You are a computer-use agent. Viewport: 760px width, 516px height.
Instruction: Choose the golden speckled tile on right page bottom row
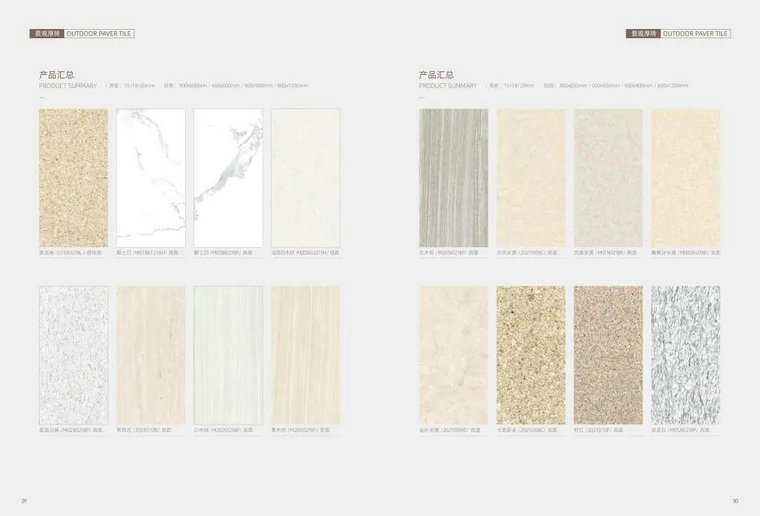[x=531, y=355]
